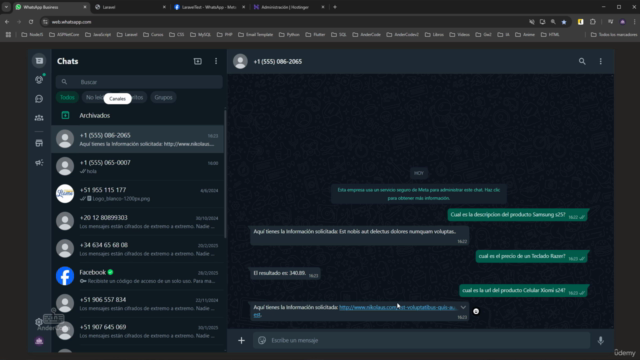This screenshot has width=640, height=360.
Task: Switch to the Laravel browser tab
Action: [x=129, y=7]
